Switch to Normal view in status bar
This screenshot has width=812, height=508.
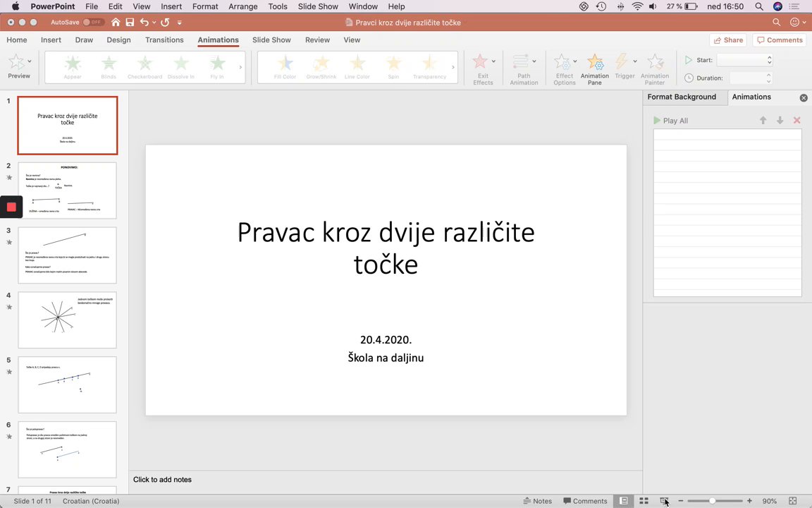[x=624, y=501]
